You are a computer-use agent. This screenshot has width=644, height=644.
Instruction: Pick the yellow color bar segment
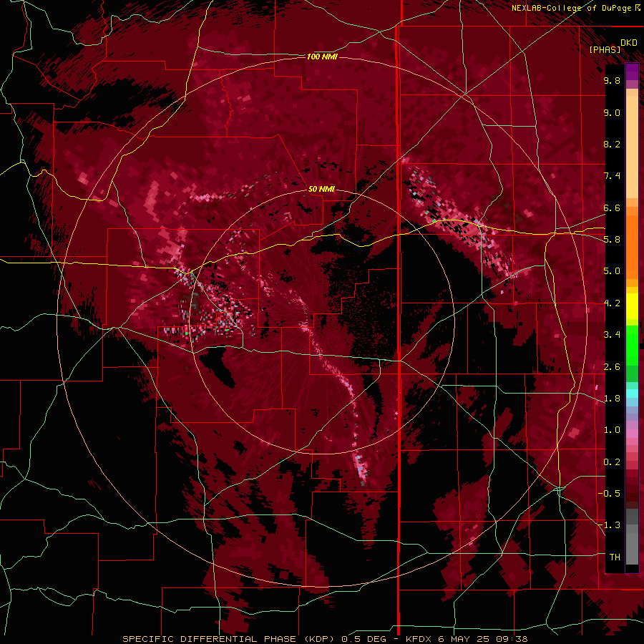(x=632, y=306)
